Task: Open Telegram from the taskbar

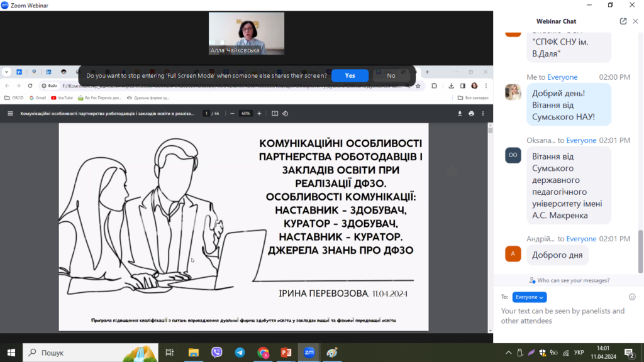Action: (x=240, y=353)
